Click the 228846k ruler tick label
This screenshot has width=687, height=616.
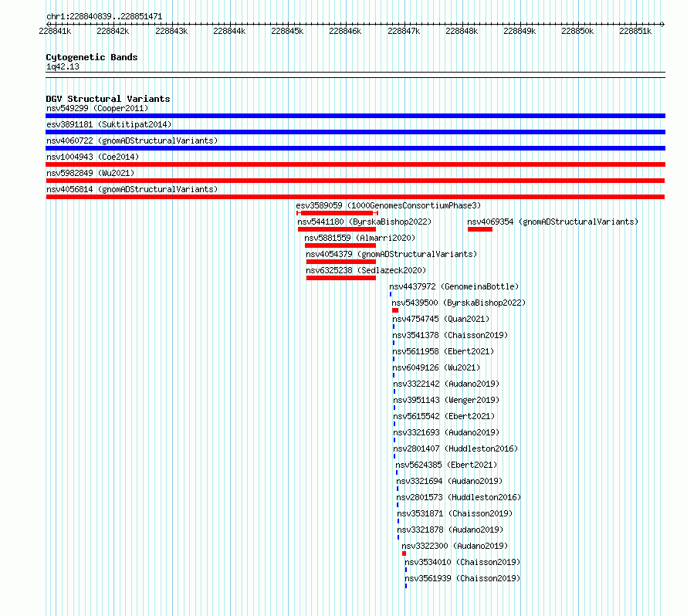[345, 31]
